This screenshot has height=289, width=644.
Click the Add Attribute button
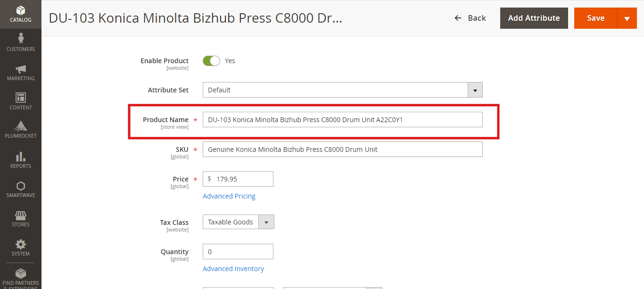coord(534,18)
